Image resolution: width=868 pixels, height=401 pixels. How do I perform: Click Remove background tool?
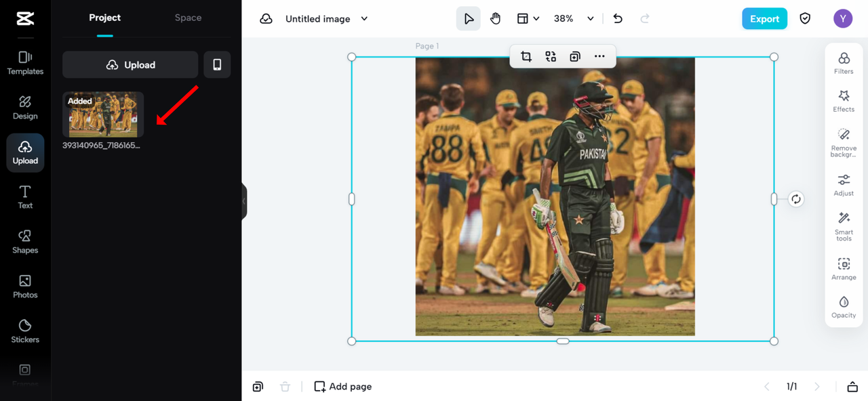point(844,142)
